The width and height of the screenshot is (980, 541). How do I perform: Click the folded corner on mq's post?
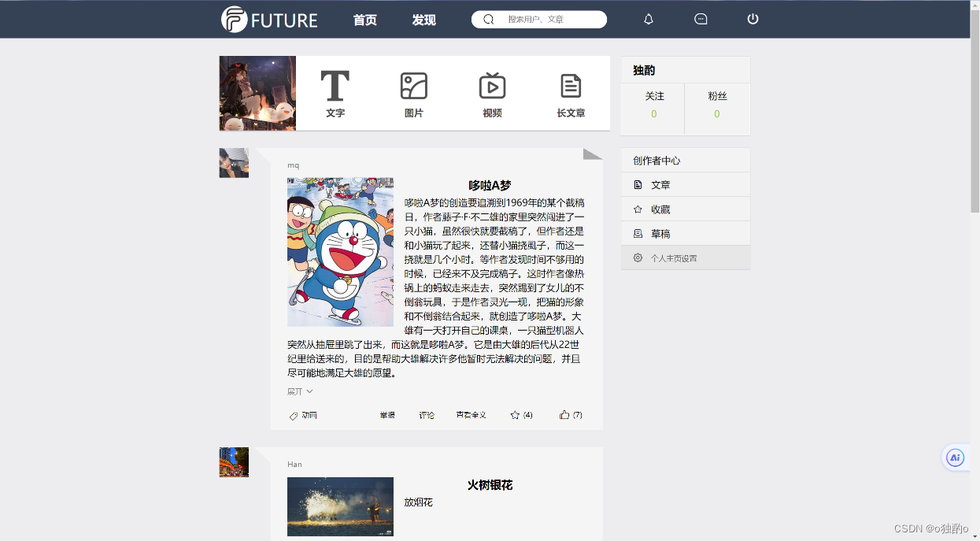pyautogui.click(x=592, y=154)
